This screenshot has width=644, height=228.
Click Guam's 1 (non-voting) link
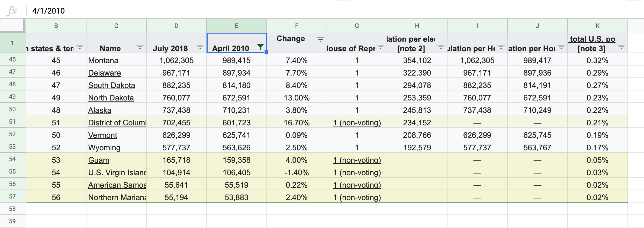coord(357,160)
